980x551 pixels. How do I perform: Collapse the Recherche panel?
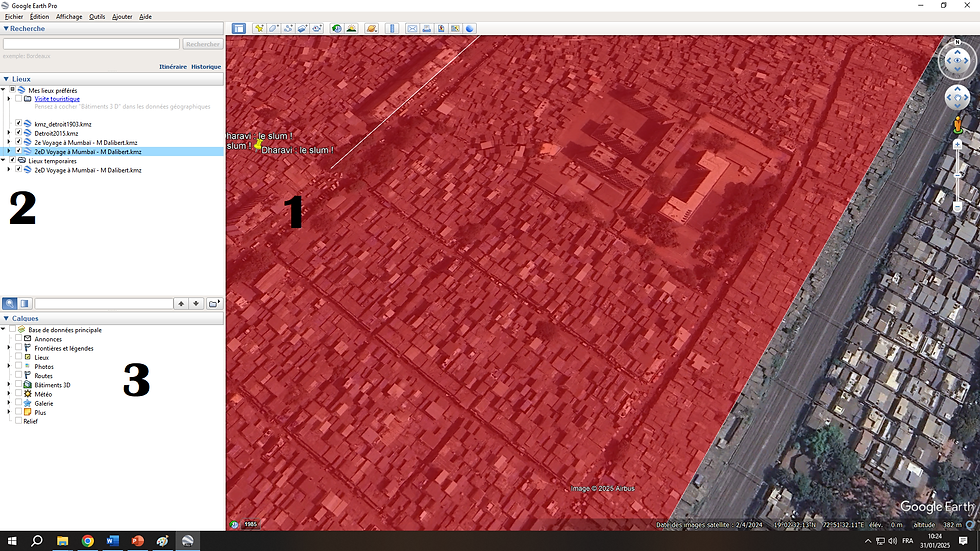point(6,28)
